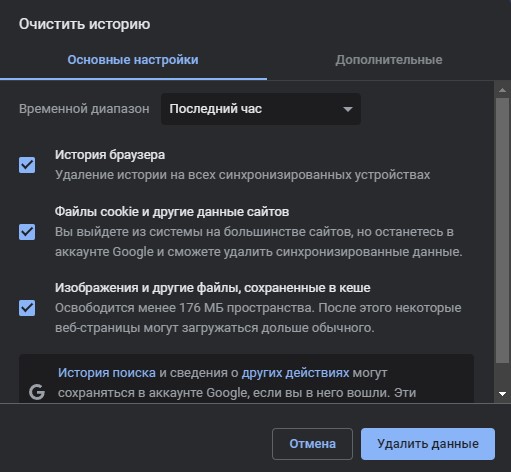Click the Удаление истории на всех устройствах description
Viewport: 511px width, 472px height.
[x=242, y=175]
